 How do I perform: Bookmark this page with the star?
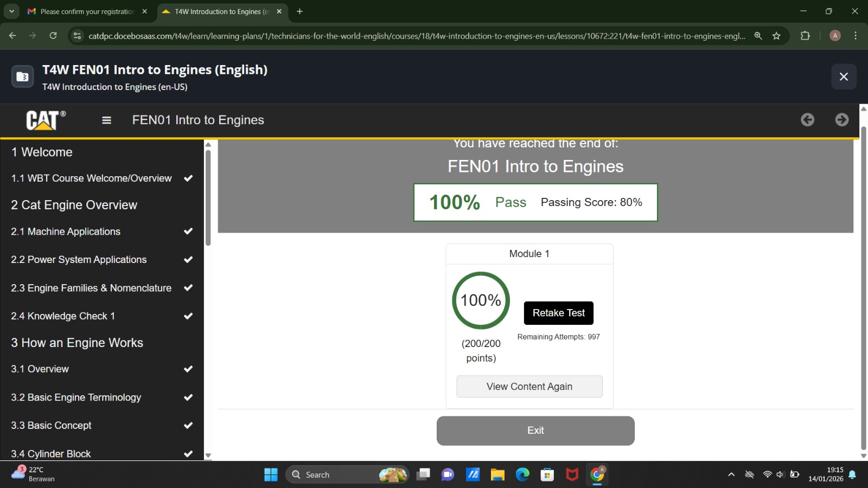[x=776, y=36]
